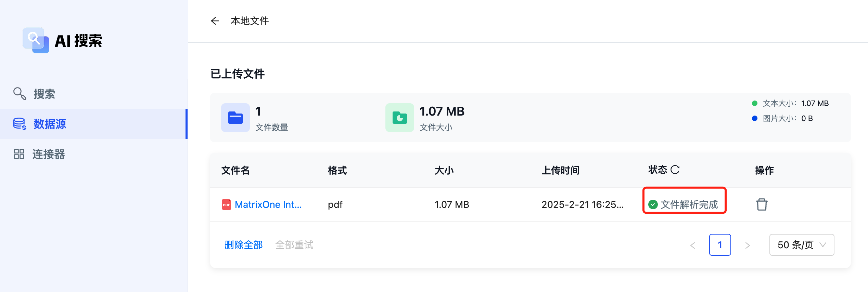
Task: Click the green 文件大小 folder icon
Action: [399, 118]
